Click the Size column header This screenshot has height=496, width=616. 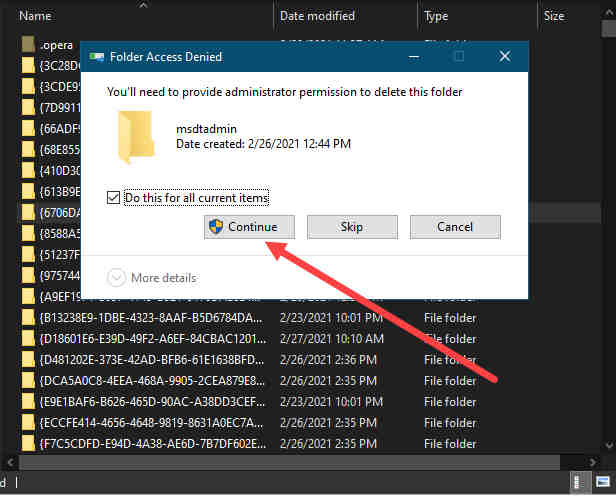[x=554, y=16]
